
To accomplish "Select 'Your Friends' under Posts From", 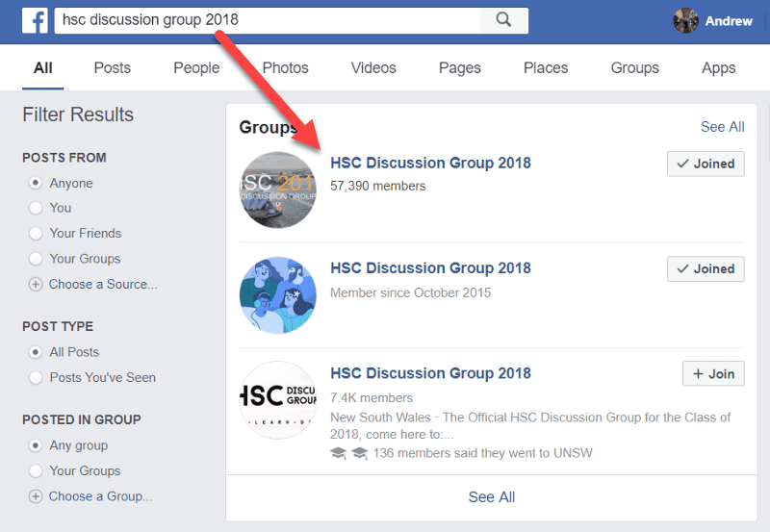I will pos(36,233).
